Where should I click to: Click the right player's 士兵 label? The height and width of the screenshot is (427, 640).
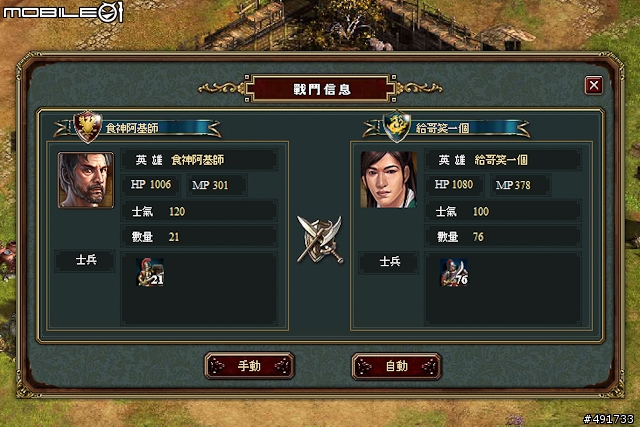pos(389,262)
